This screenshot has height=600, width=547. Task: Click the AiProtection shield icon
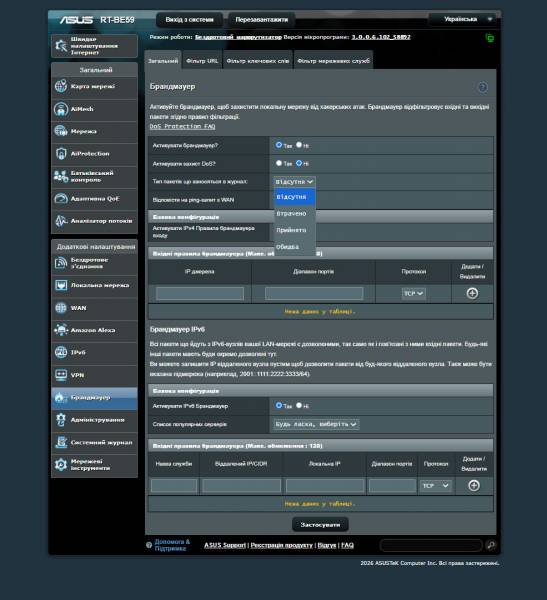pyautogui.click(x=61, y=153)
